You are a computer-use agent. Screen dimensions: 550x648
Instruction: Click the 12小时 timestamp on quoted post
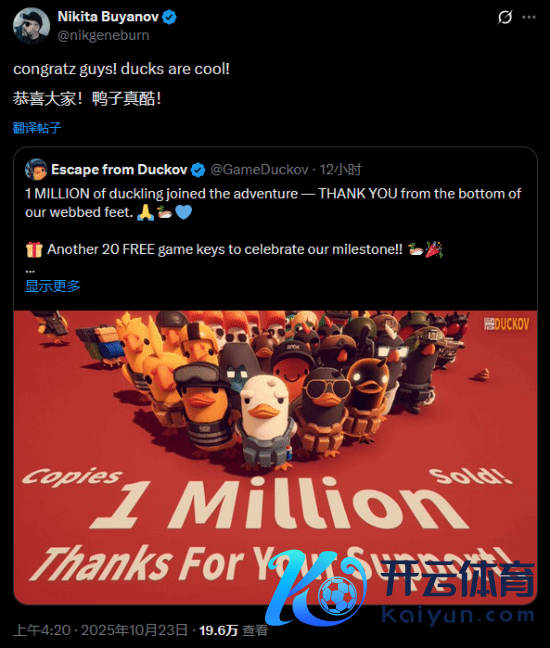(x=340, y=169)
